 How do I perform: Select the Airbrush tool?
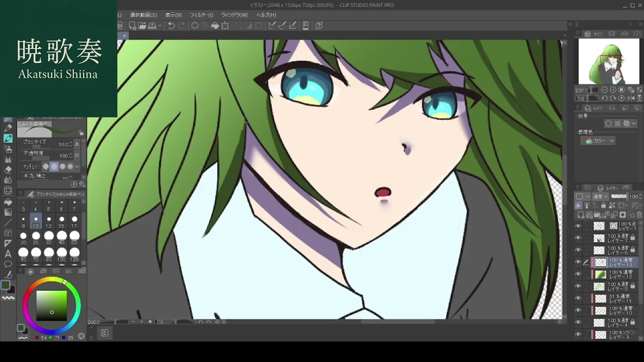[8, 149]
